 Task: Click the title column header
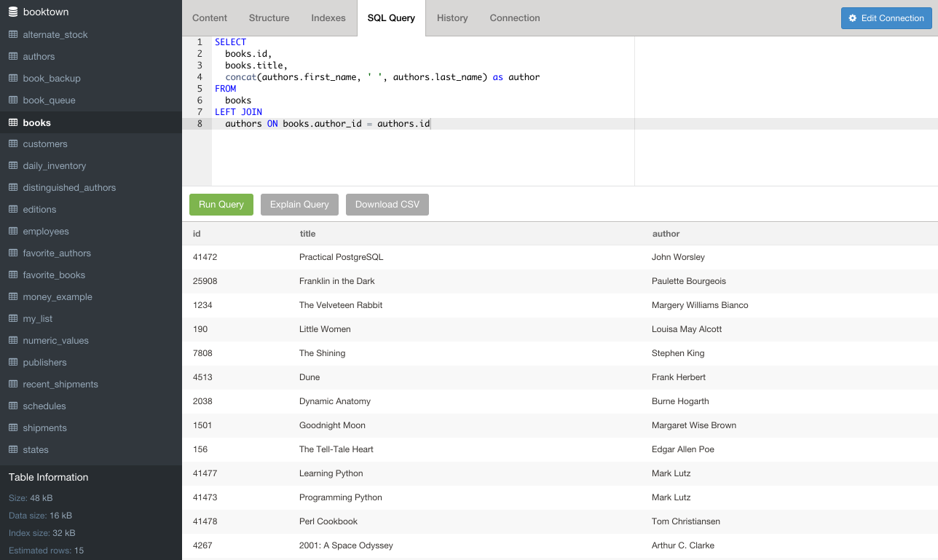click(x=307, y=234)
